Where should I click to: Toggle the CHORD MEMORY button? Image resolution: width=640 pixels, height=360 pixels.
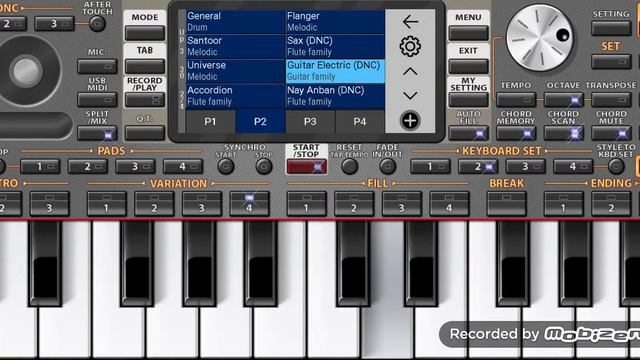tap(516, 133)
